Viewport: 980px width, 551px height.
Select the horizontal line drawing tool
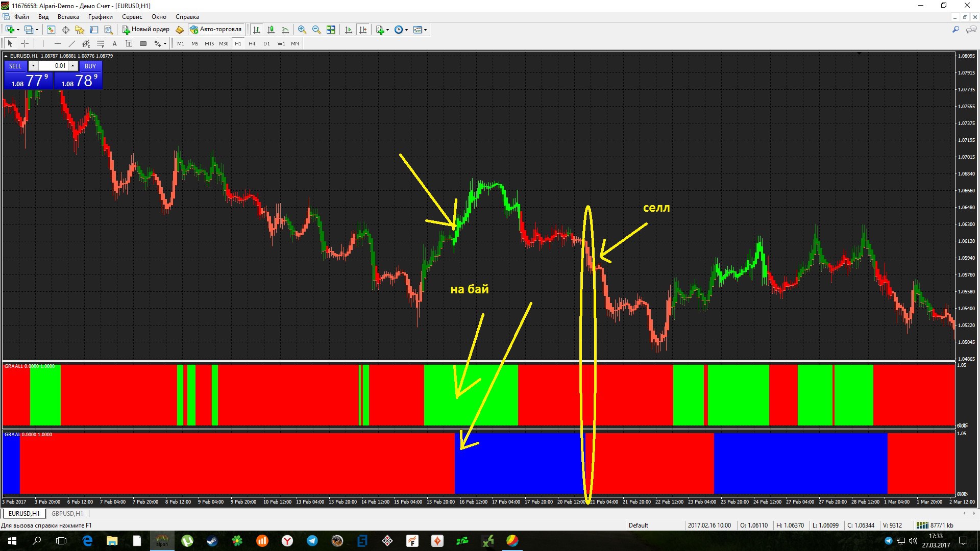[x=57, y=43]
